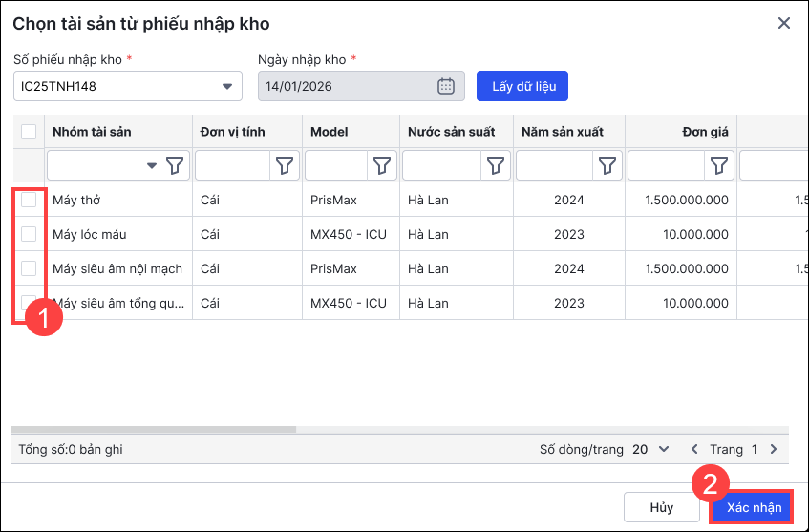Click the filter icon under Nhóm tài sản

coord(175,166)
